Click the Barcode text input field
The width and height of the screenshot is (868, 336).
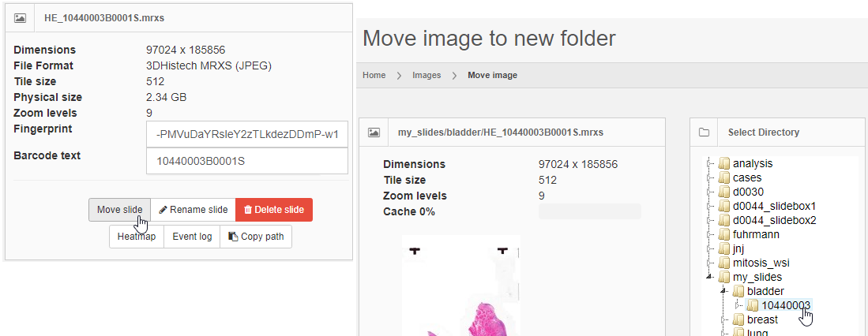click(247, 161)
